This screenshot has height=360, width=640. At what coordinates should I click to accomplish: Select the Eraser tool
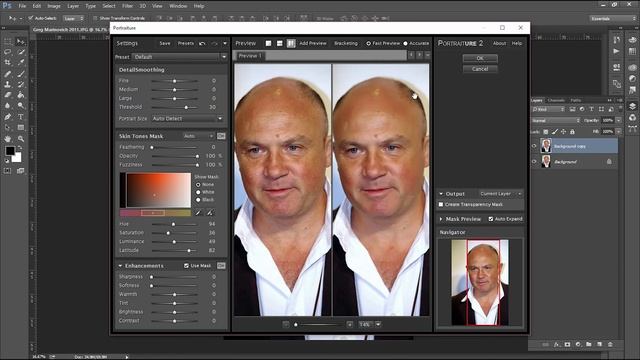click(7, 95)
